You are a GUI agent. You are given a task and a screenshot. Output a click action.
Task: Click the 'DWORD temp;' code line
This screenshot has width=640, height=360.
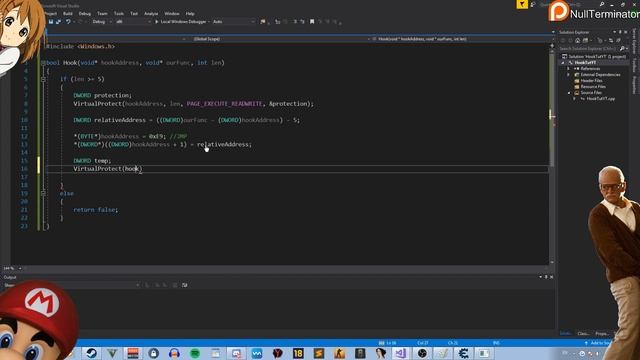coord(92,160)
